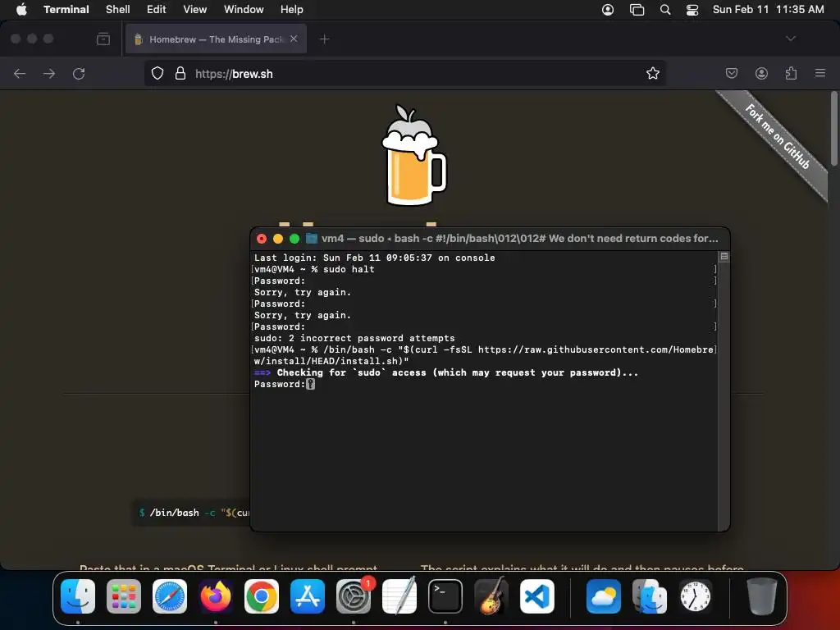Open the Terminal app menu
The width and height of the screenshot is (840, 630).
click(x=66, y=9)
